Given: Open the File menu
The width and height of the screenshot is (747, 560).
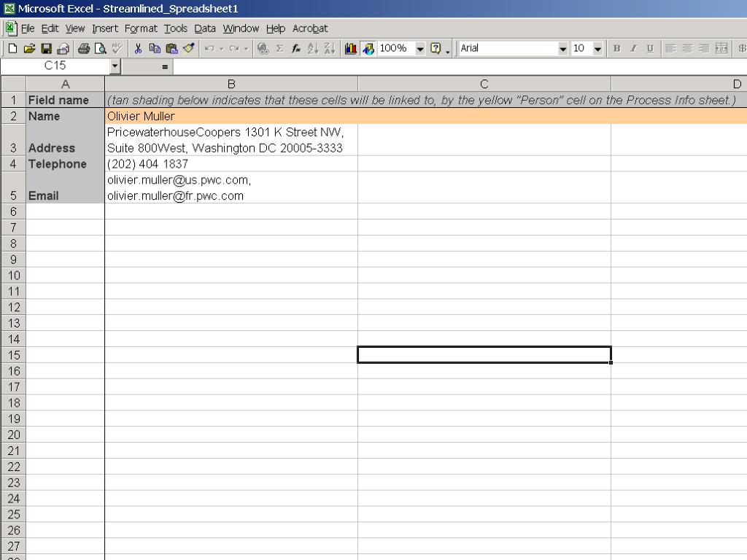Looking at the screenshot, I should coord(28,28).
